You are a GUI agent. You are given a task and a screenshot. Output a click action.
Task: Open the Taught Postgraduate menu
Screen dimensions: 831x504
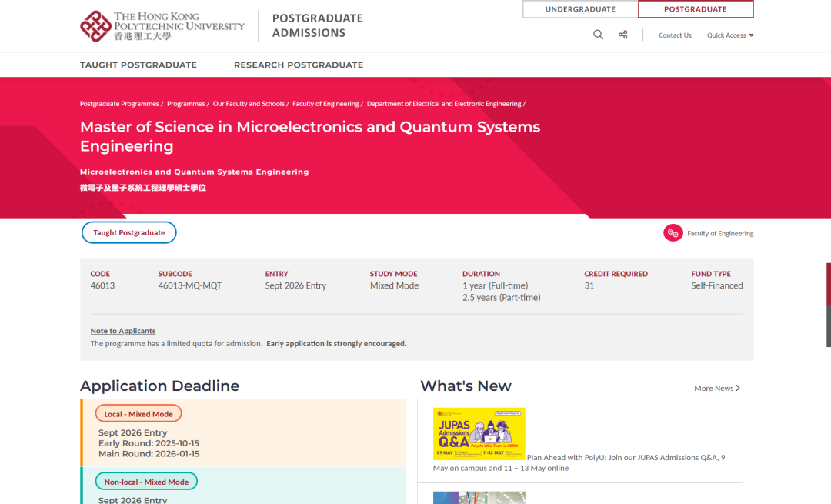tap(138, 65)
